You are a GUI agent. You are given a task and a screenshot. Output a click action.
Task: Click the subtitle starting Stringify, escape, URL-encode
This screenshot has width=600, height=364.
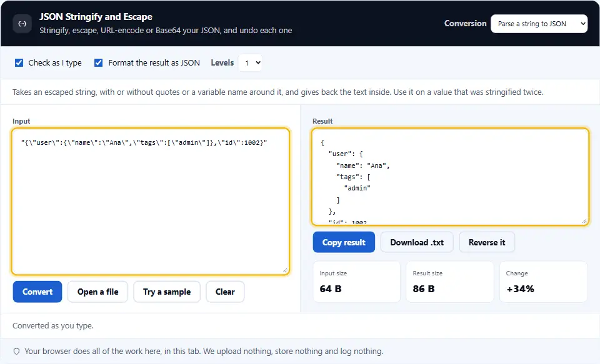point(166,30)
